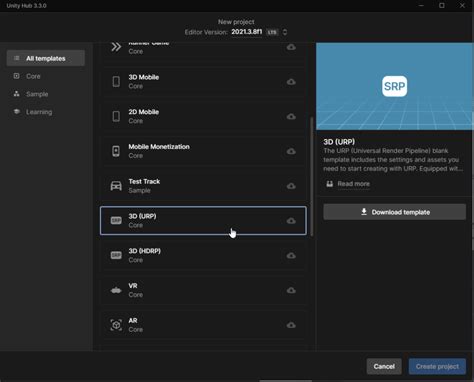Click the editor version 2021.3.8f1 text
Image resolution: width=474 pixels, height=382 pixels.
tap(247, 32)
